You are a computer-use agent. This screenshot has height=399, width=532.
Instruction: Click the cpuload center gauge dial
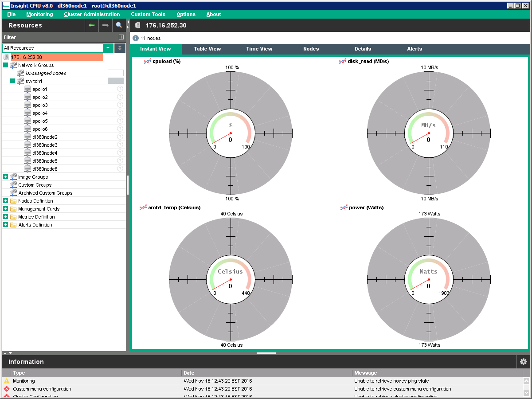(231, 133)
